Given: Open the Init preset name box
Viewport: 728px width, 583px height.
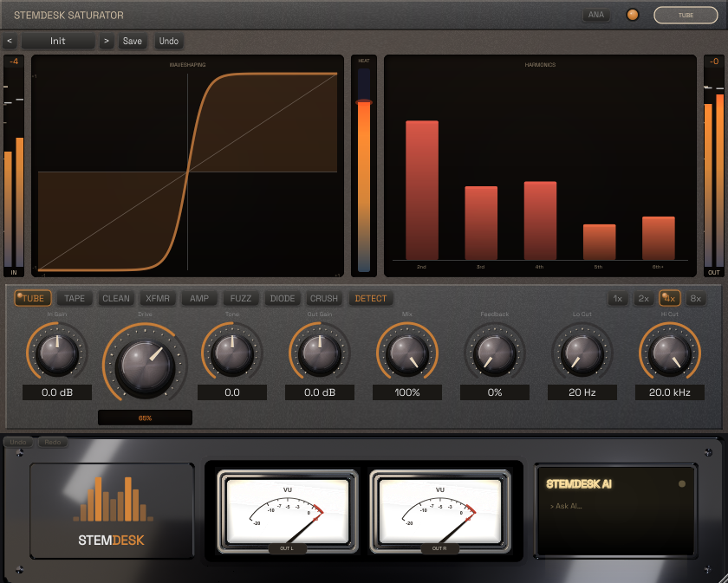Looking at the screenshot, I should pyautogui.click(x=58, y=41).
